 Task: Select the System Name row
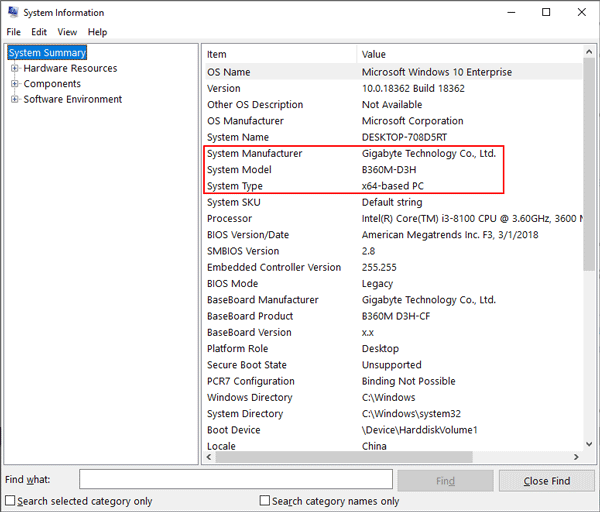[x=393, y=137]
